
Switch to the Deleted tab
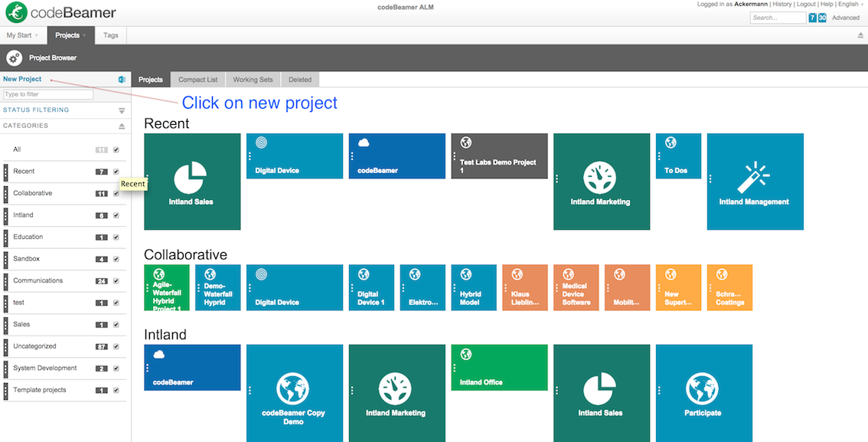tap(300, 80)
